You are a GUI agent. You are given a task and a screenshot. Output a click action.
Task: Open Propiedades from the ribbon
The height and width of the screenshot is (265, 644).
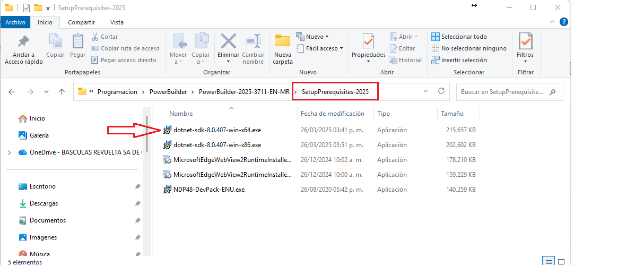tap(369, 47)
